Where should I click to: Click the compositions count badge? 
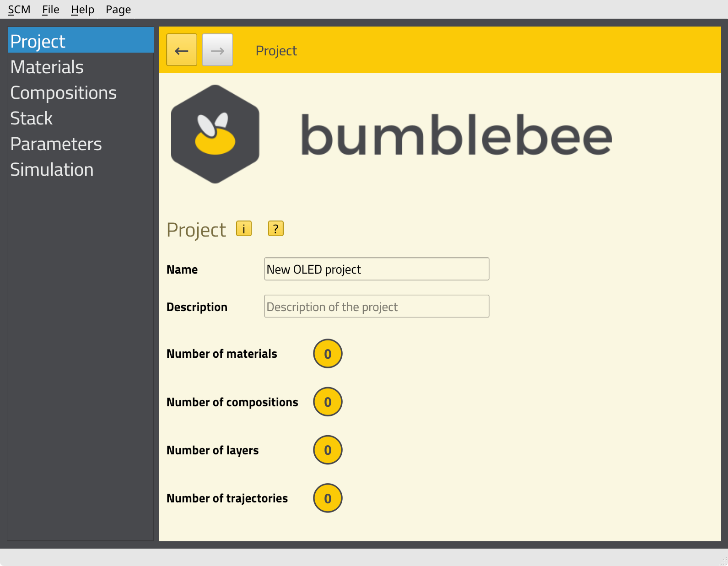[x=328, y=402]
